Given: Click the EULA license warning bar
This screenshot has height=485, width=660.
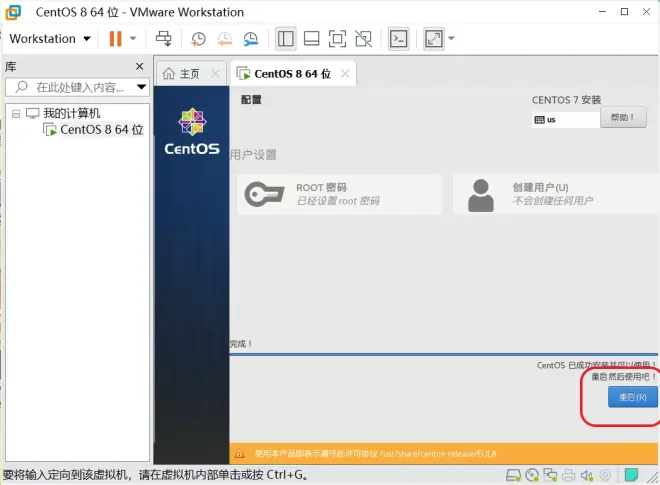Looking at the screenshot, I should click(444, 454).
